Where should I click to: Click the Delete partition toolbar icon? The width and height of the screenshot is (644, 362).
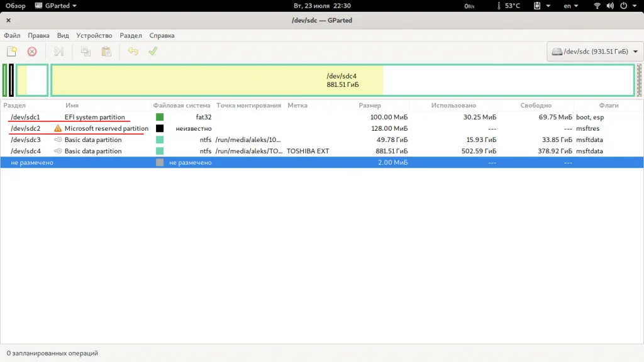point(32,52)
